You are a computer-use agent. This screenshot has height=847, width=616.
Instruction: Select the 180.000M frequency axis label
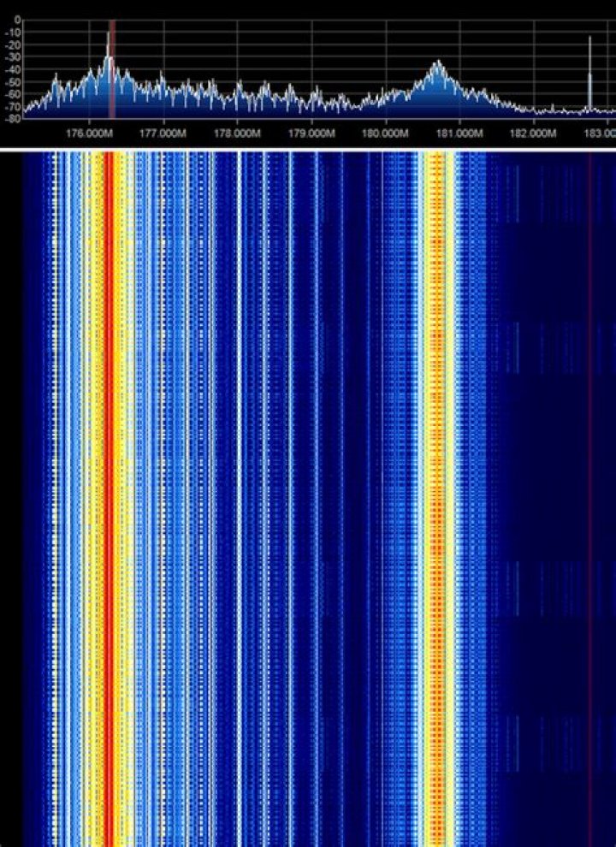click(385, 134)
